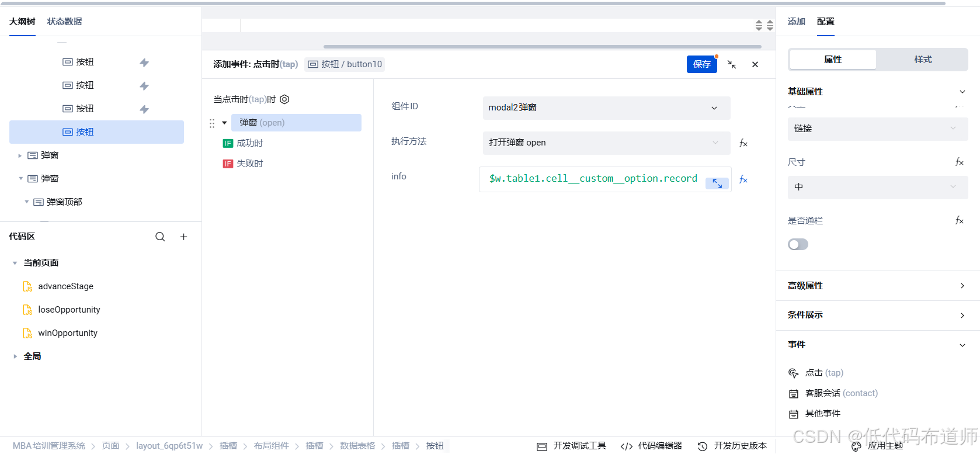Screen dimensions: 980x454
Task: Collapse the event editor panel icon
Action: (732, 64)
